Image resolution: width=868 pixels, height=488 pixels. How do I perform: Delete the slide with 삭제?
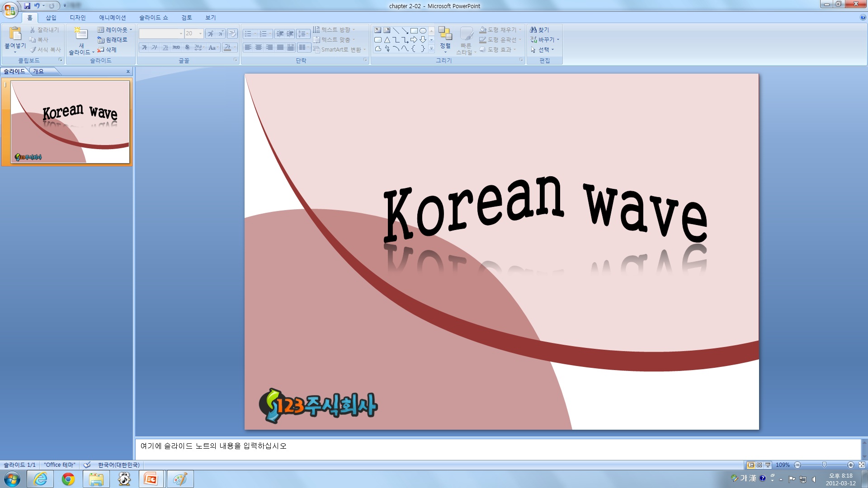(x=107, y=50)
